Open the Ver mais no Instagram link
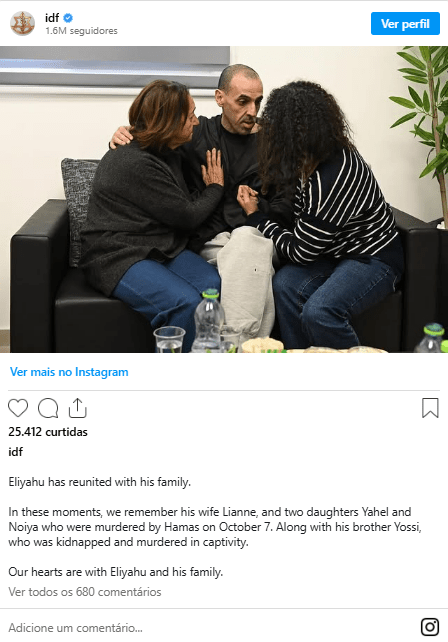Screen dimensions: 448x642 (x=69, y=372)
